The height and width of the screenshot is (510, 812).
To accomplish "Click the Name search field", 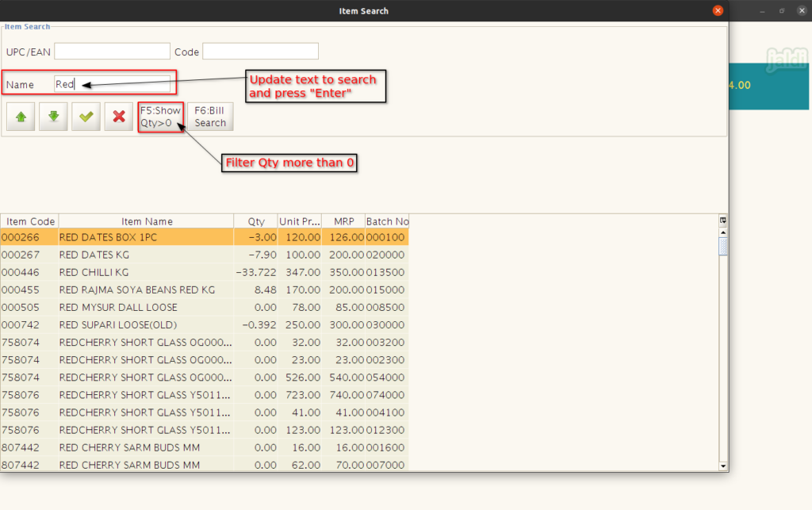I will point(112,84).
